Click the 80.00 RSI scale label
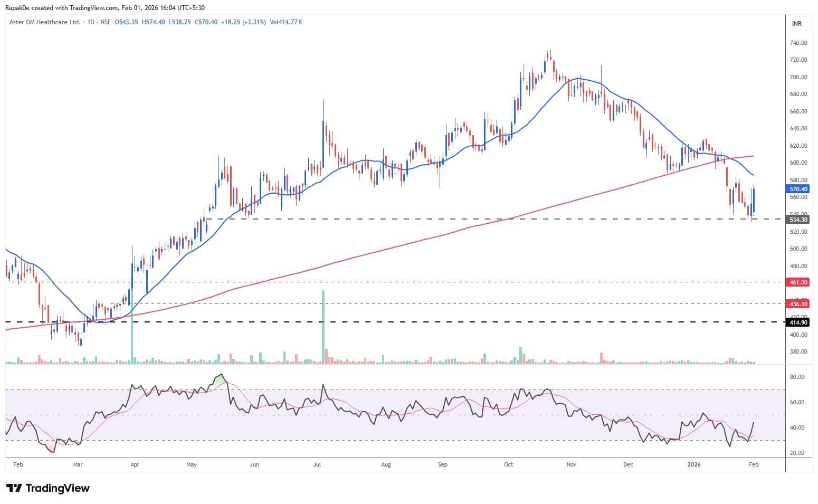This screenshot has width=818, height=504. coord(797,377)
